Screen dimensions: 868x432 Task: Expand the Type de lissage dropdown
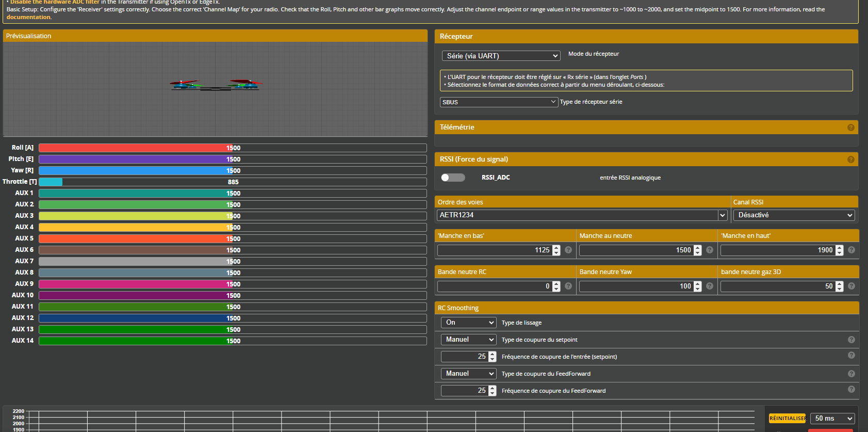click(x=468, y=323)
